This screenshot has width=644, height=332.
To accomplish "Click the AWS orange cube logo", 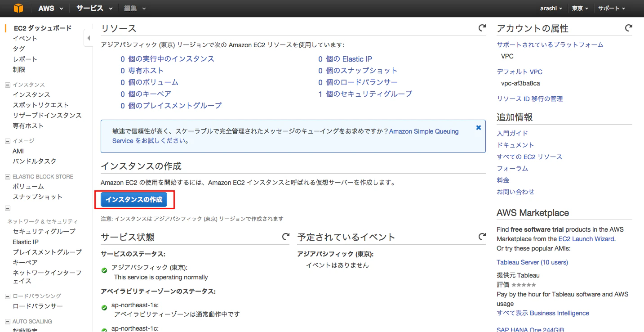I will pyautogui.click(x=18, y=8).
